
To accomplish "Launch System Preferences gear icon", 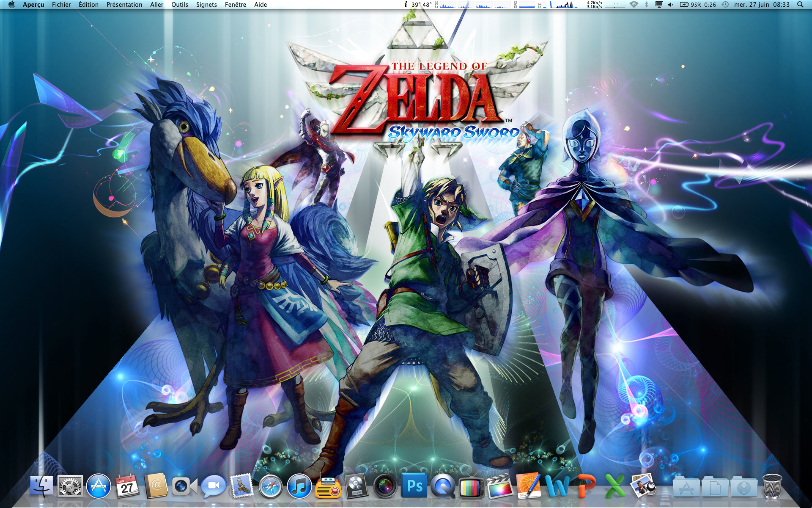I will [x=70, y=486].
